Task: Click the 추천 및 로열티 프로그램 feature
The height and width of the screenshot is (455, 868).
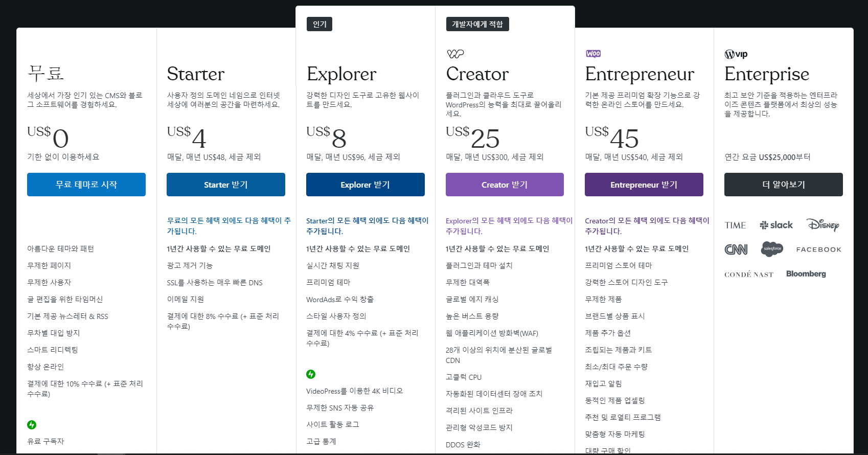Action: click(x=623, y=417)
